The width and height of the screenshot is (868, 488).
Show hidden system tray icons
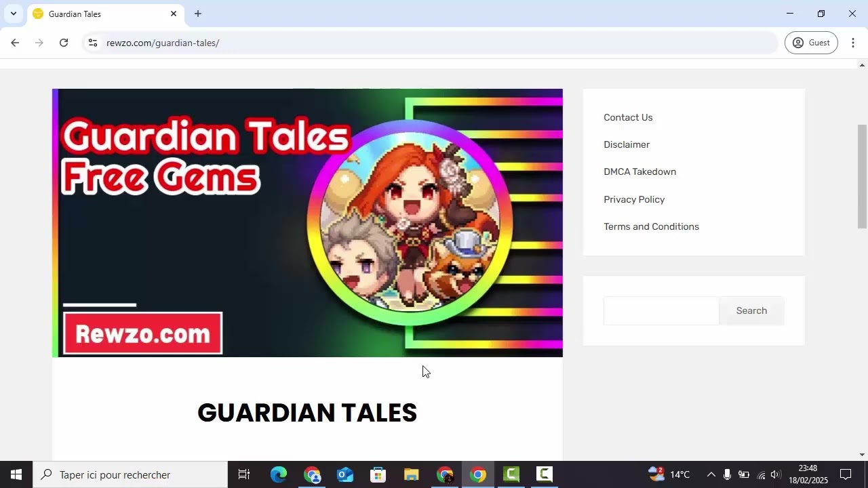(x=711, y=474)
